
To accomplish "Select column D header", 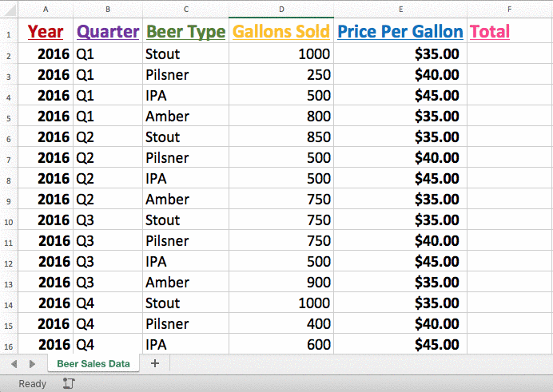I will click(281, 10).
